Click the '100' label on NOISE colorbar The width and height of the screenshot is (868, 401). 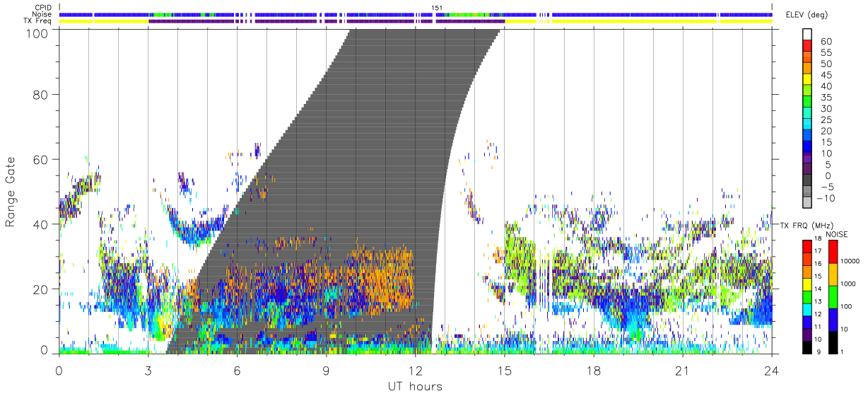point(845,306)
